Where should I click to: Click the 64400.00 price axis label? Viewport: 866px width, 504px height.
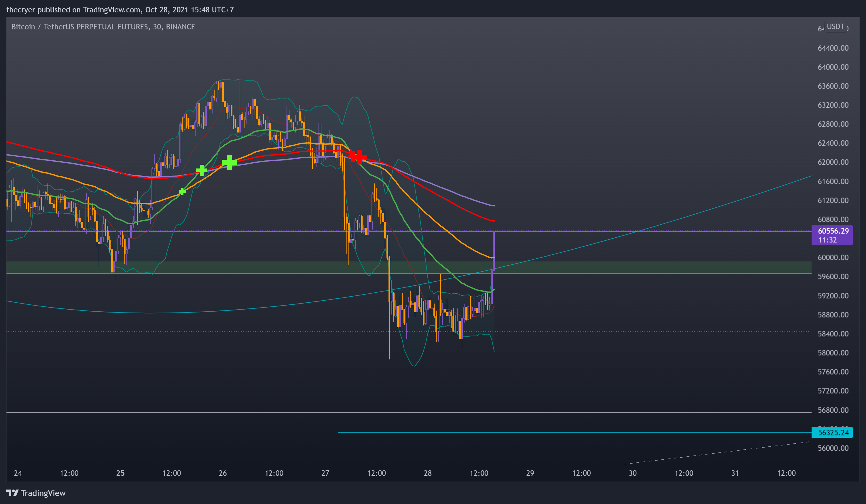(833, 48)
